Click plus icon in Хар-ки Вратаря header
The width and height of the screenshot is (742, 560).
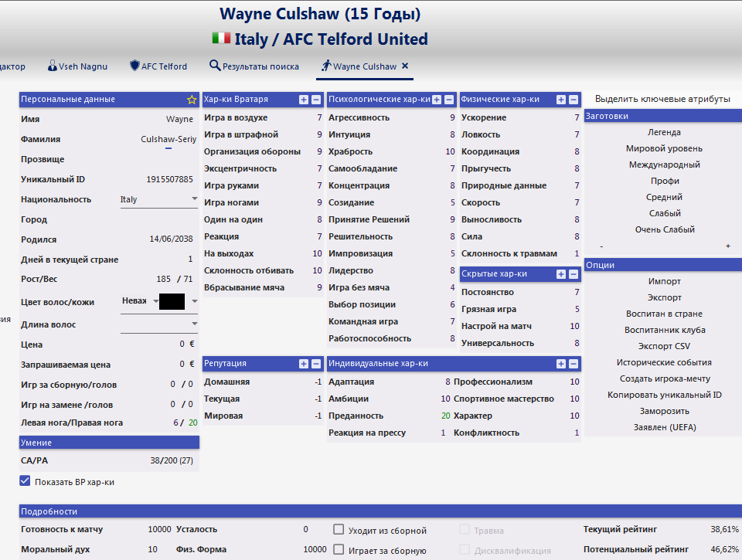tap(304, 100)
